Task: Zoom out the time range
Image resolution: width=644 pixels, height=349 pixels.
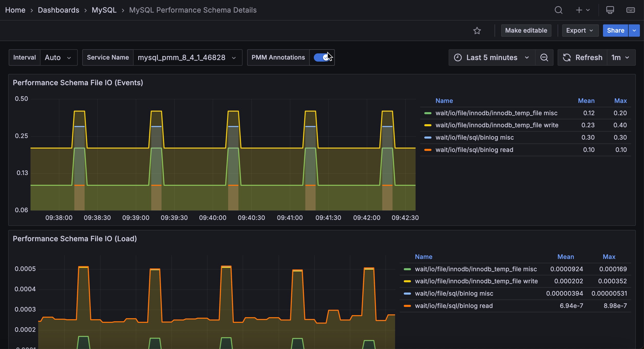Action: 544,57
